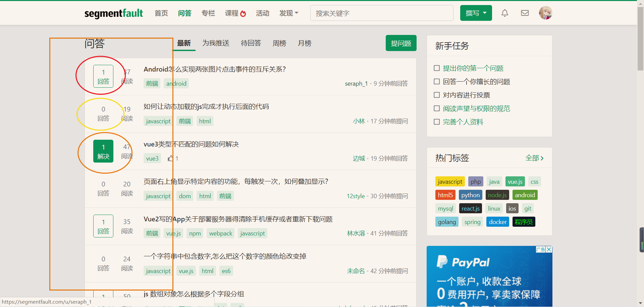
Task: Click the vue.js hot tag in sidebar
Action: tap(515, 181)
